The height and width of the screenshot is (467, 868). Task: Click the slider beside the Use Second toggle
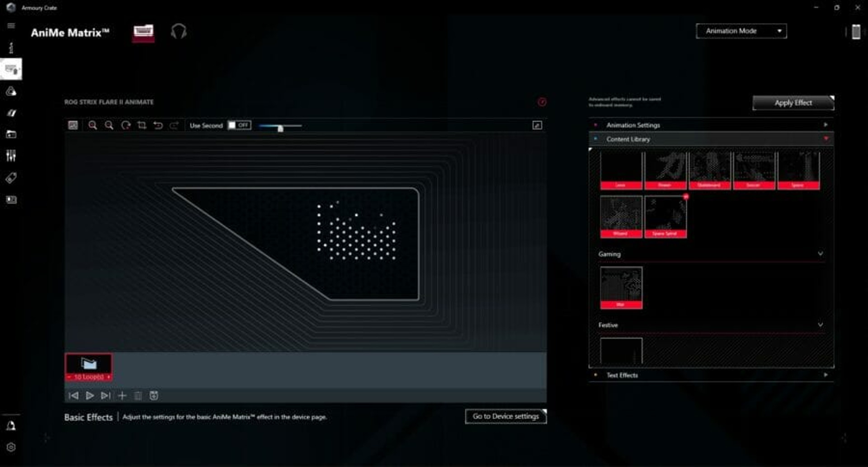pyautogui.click(x=280, y=126)
